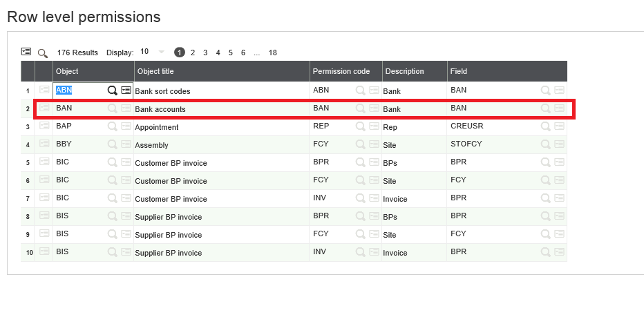Viewport: 644px width, 315px height.
Task: Open the row-actions icon for row 1
Action: [x=44, y=90]
